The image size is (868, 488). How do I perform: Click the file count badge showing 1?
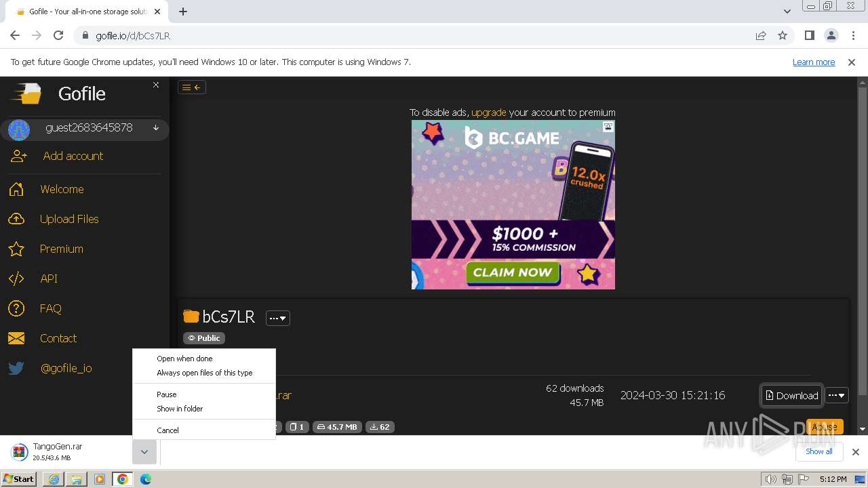click(x=296, y=427)
